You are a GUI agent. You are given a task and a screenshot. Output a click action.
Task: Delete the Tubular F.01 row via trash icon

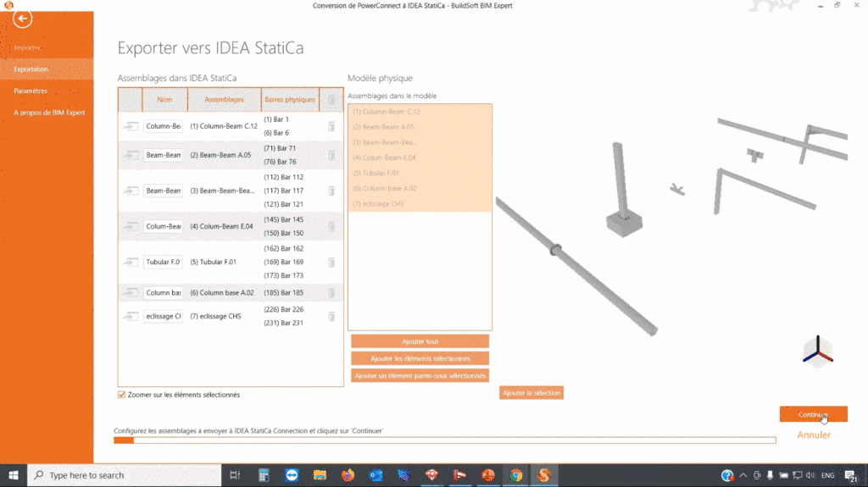331,262
